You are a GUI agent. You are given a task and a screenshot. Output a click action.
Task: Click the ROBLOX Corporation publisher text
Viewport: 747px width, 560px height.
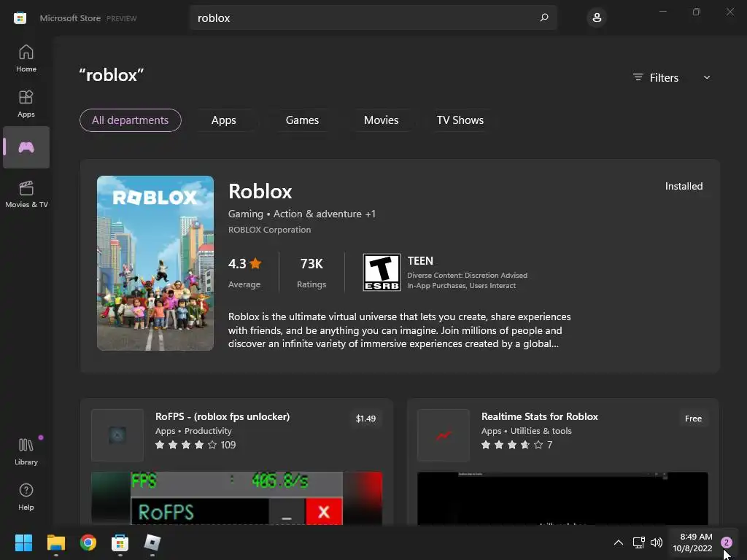pyautogui.click(x=269, y=230)
